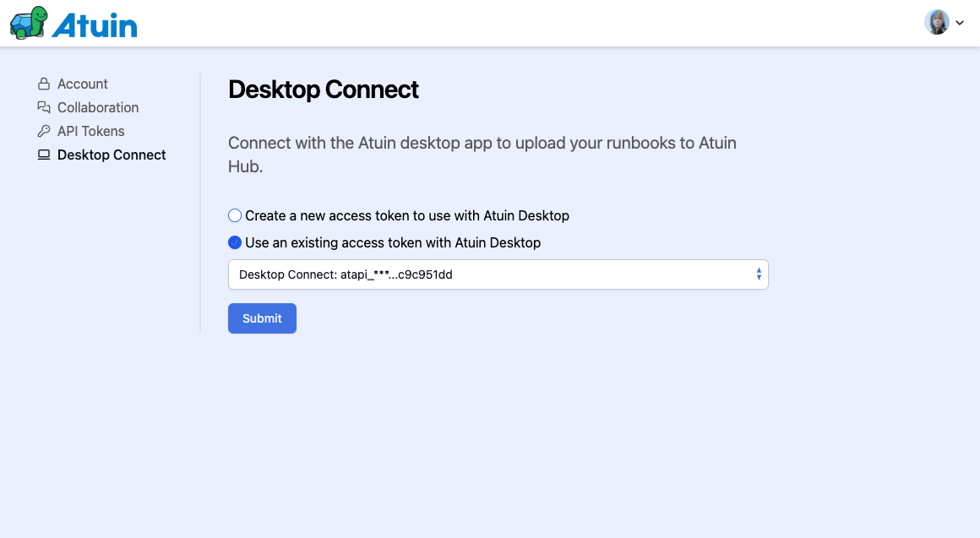
Task: Open the API Tokens page
Action: tap(90, 131)
